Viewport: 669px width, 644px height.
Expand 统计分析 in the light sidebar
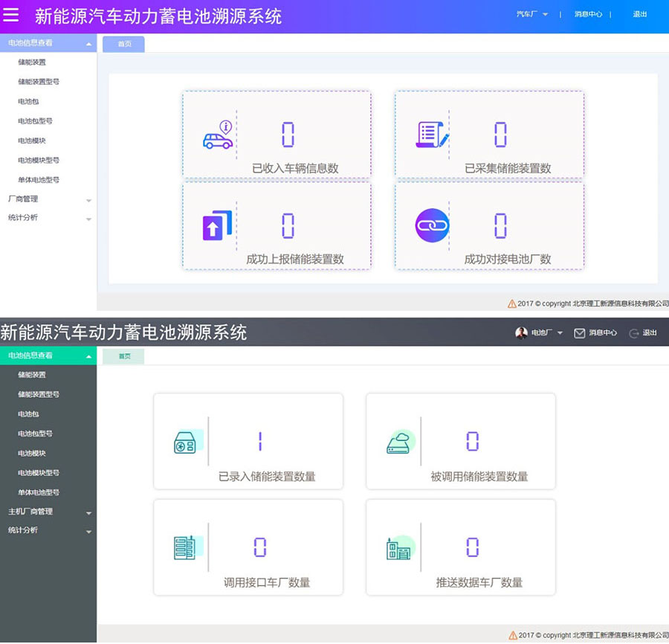point(48,218)
